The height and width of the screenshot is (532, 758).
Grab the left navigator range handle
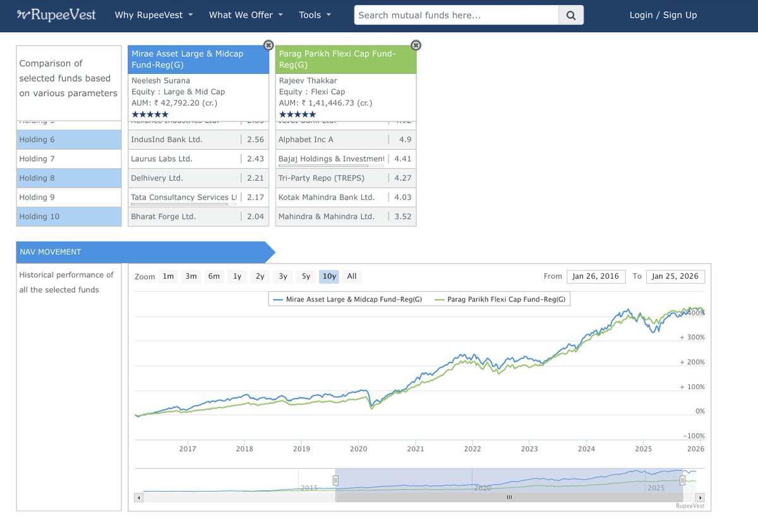pos(336,480)
